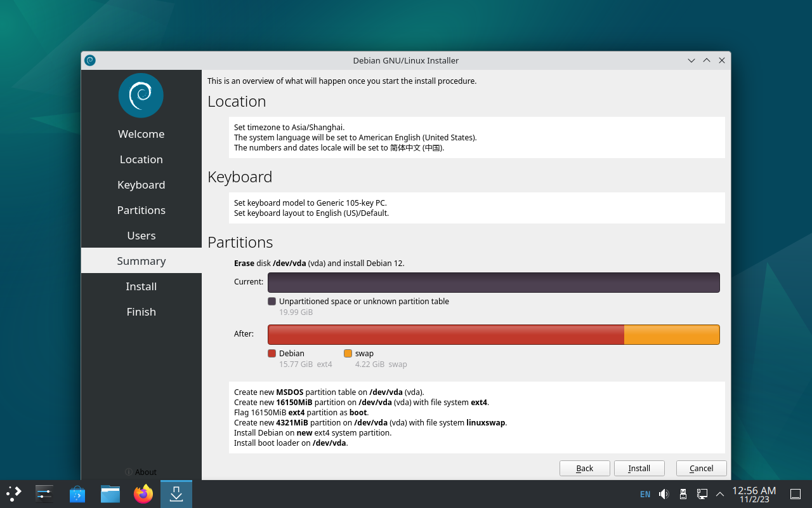This screenshot has width=812, height=508.
Task: Open System Settings from the taskbar
Action: 44,493
